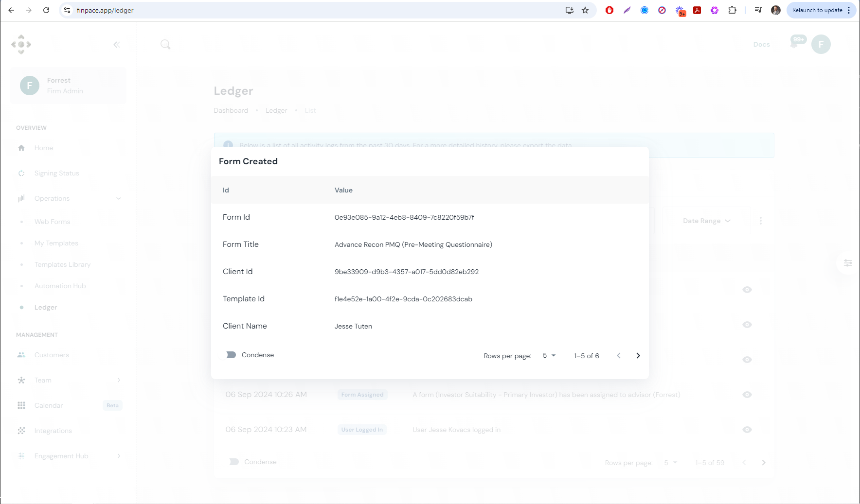The width and height of the screenshot is (860, 504).
Task: Open the settings sliders icon at right edge
Action: (x=848, y=263)
